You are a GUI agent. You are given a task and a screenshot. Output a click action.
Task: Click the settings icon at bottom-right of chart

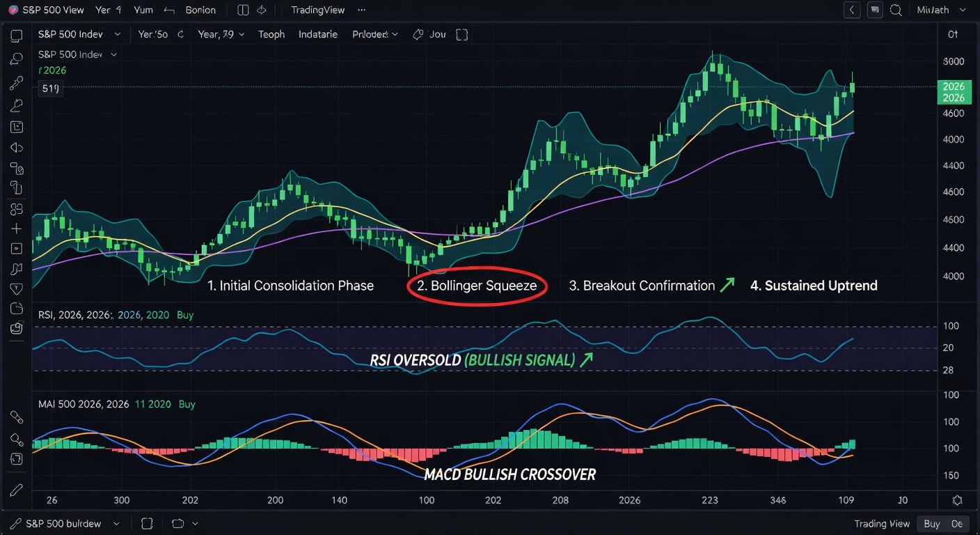click(x=957, y=500)
